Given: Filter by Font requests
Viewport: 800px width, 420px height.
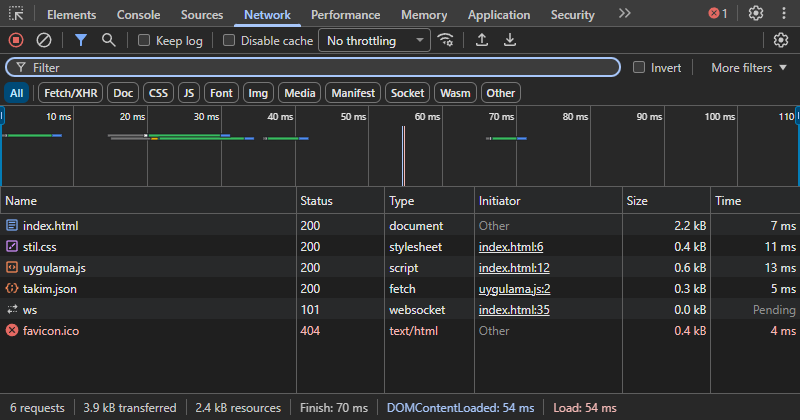Looking at the screenshot, I should pos(221,93).
